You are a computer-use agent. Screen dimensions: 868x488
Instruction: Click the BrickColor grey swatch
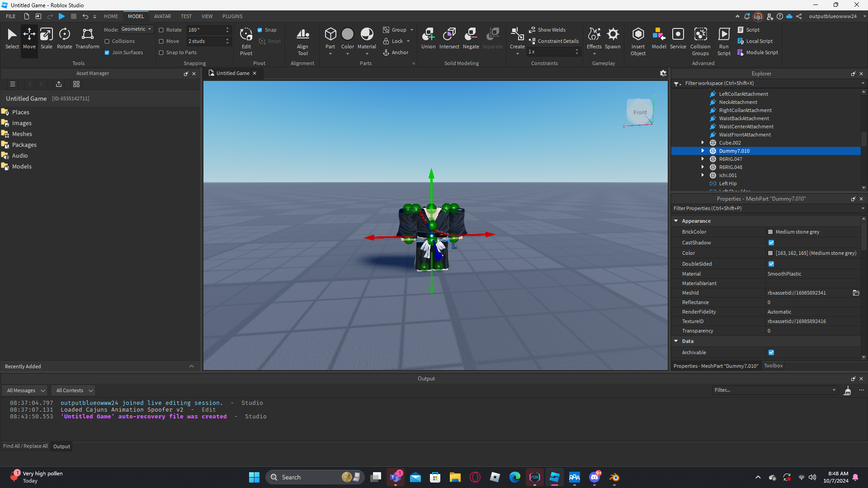[770, 232]
